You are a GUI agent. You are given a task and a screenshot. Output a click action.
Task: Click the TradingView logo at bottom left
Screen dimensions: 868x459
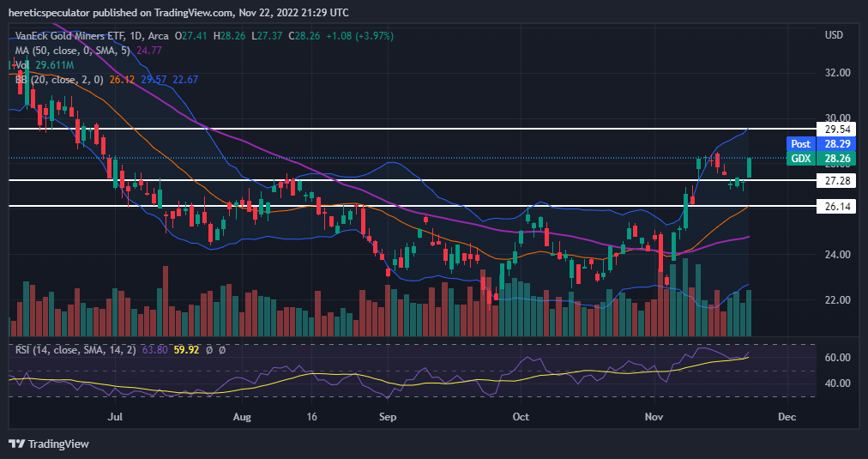click(49, 444)
